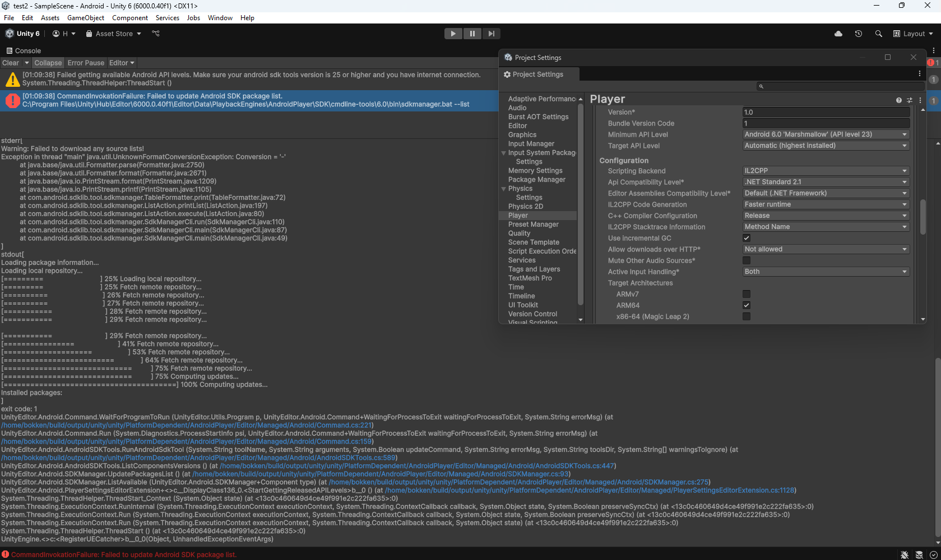The image size is (941, 560).
Task: Open Active Input Handling dropdown
Action: tap(826, 272)
